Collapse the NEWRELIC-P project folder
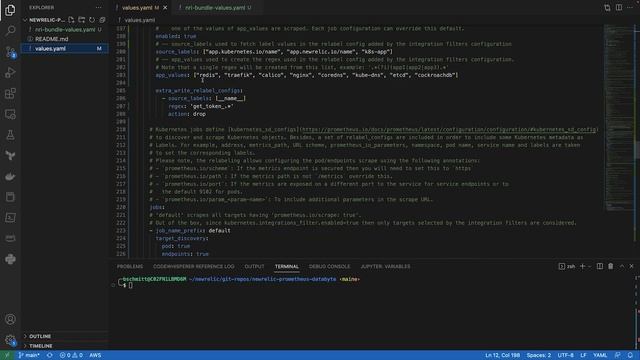This screenshot has width=640, height=360. (x=47, y=20)
